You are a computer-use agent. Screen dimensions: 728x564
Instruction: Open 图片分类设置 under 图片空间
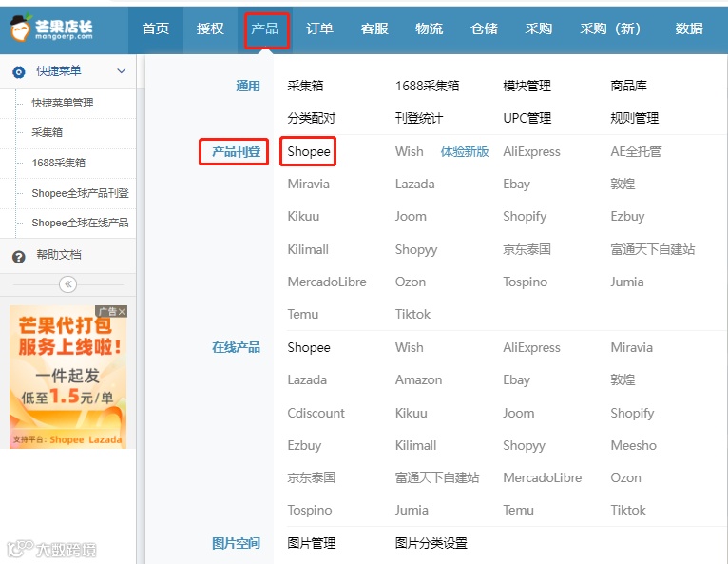[x=431, y=543]
